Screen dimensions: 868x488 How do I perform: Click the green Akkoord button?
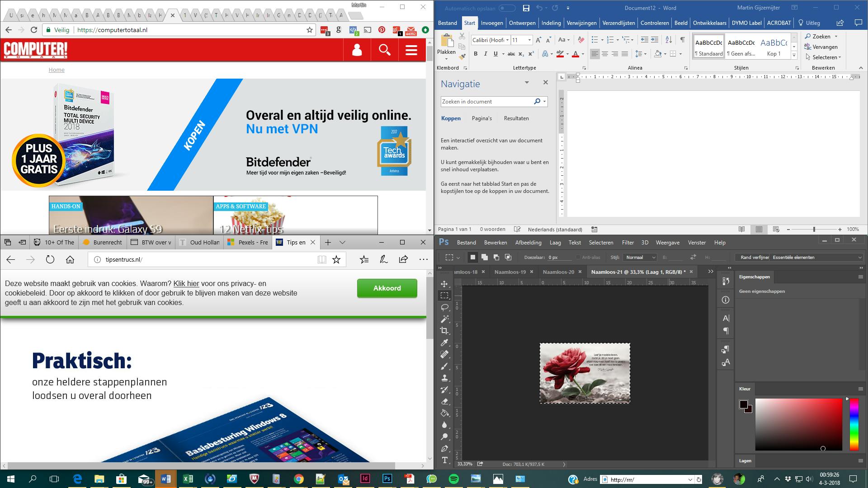(387, 288)
